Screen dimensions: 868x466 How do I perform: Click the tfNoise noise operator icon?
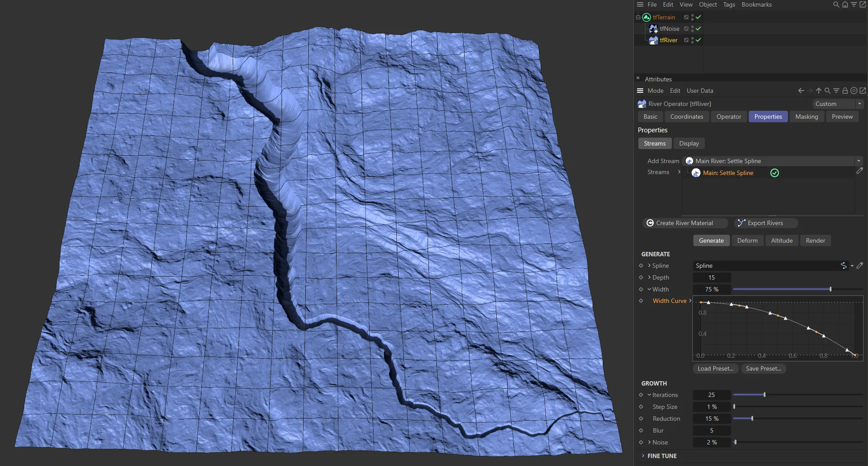[654, 29]
